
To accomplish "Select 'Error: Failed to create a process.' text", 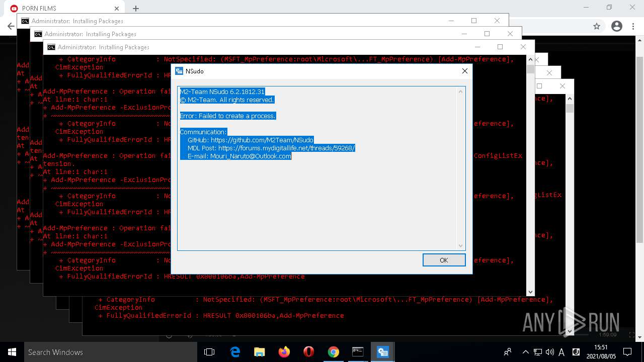I will [x=228, y=116].
